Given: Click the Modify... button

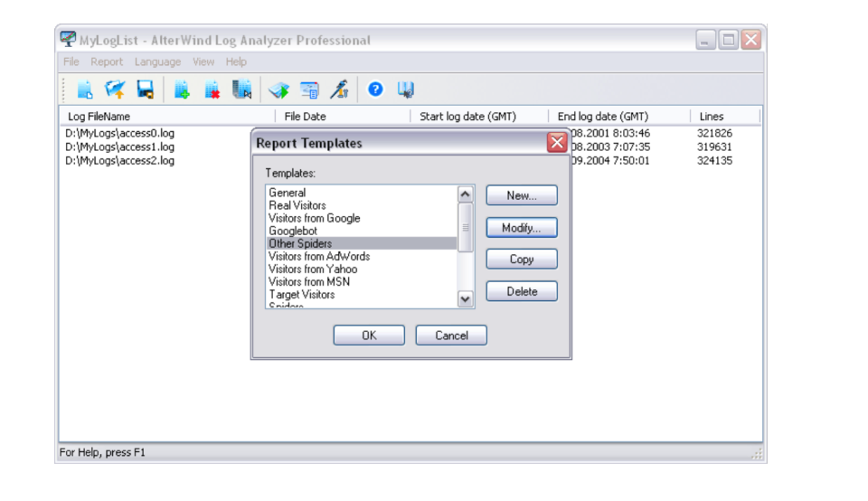Looking at the screenshot, I should [522, 228].
